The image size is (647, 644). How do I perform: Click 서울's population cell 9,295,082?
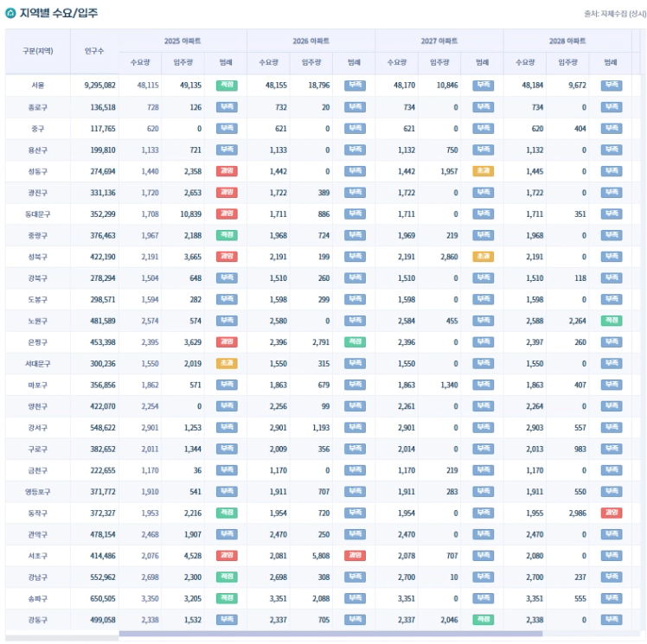(x=99, y=86)
